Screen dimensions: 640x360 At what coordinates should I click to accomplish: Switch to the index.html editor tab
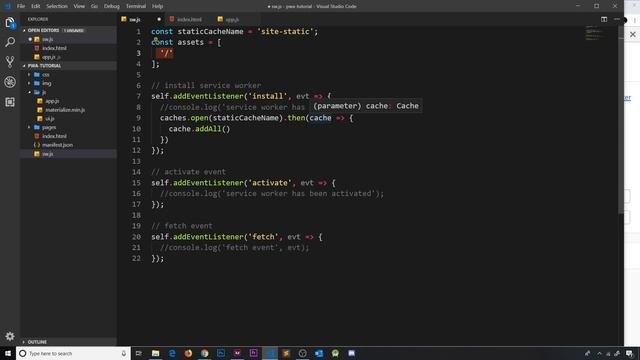click(189, 19)
